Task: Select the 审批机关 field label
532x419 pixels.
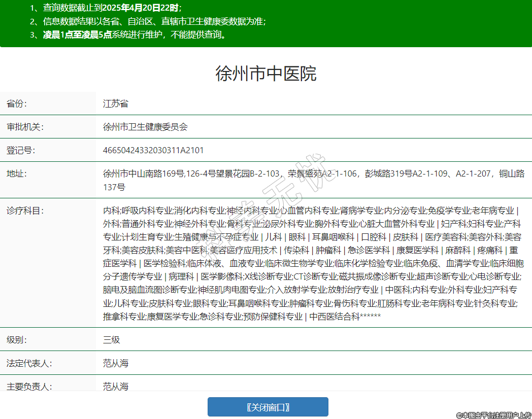Action: 25,127
